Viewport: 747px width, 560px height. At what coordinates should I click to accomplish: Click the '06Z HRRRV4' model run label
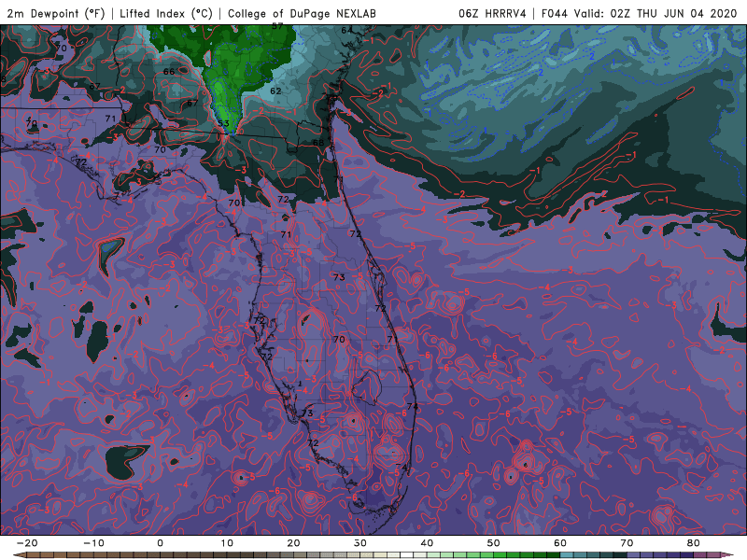[x=492, y=13]
